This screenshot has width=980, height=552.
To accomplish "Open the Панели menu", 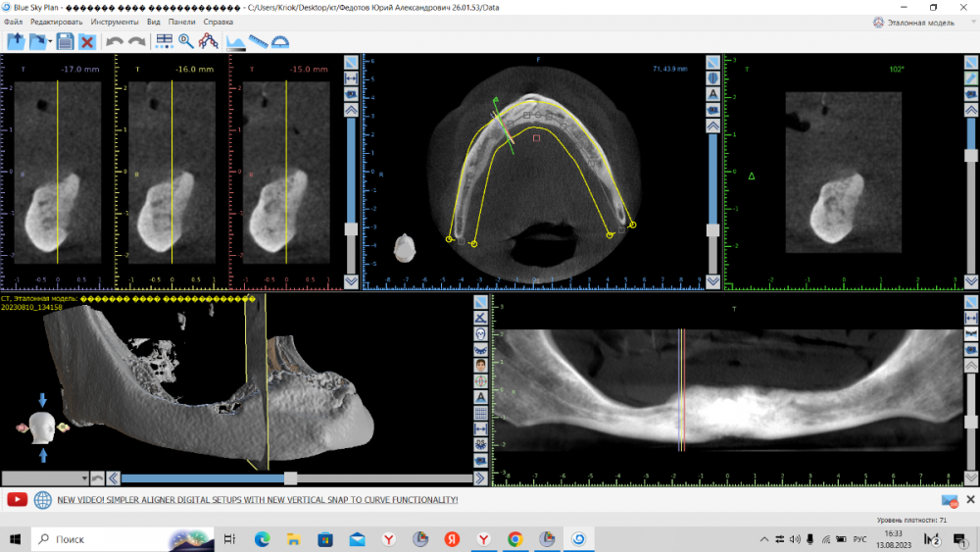I will (x=181, y=21).
